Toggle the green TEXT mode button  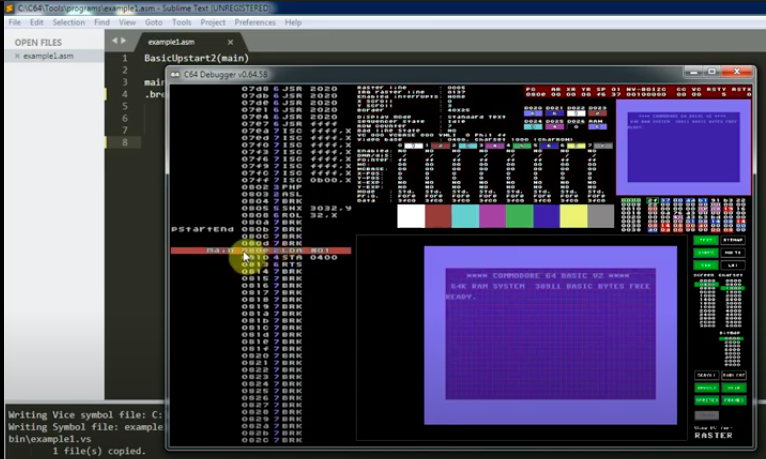click(705, 240)
